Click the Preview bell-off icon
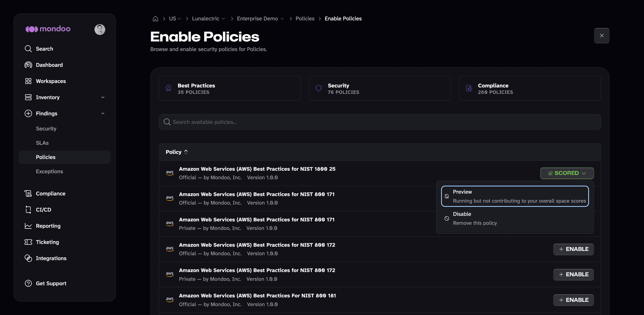 pos(447,196)
